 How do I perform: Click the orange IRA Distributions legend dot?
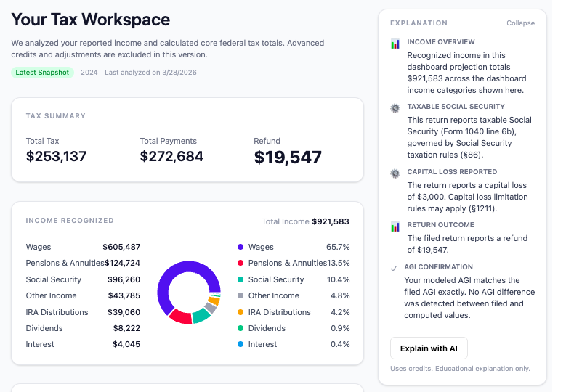point(240,312)
